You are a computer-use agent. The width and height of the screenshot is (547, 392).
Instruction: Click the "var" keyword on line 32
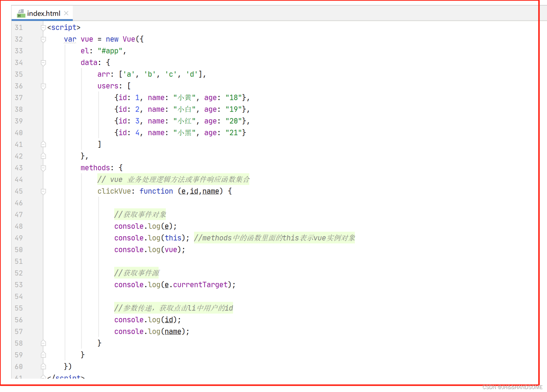[x=70, y=39]
